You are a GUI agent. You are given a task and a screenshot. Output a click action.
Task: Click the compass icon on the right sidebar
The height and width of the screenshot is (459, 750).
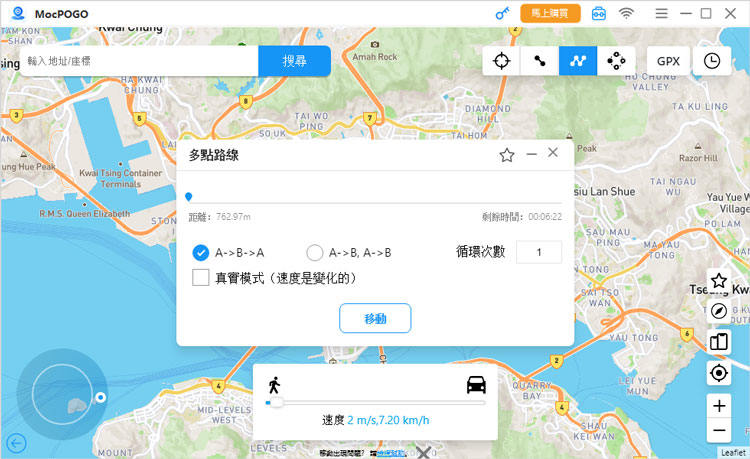click(718, 311)
